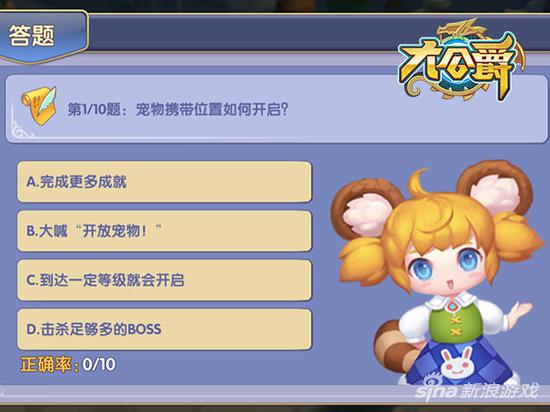The height and width of the screenshot is (412, 550).
Task: Select answer B.大喊“开放宠物！”
Action: (164, 231)
